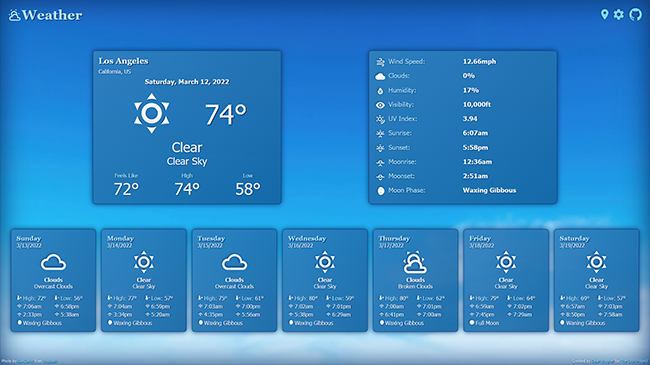Image resolution: width=650 pixels, height=365 pixels.
Task: Click Tuesday's overcast cloud icon
Action: pyautogui.click(x=234, y=262)
